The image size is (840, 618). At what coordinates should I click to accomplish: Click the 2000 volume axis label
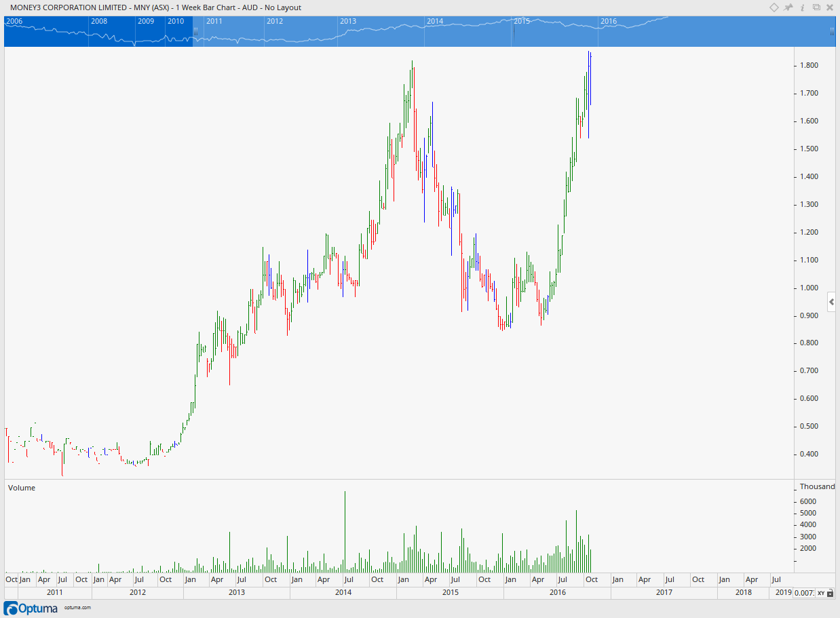[807, 549]
